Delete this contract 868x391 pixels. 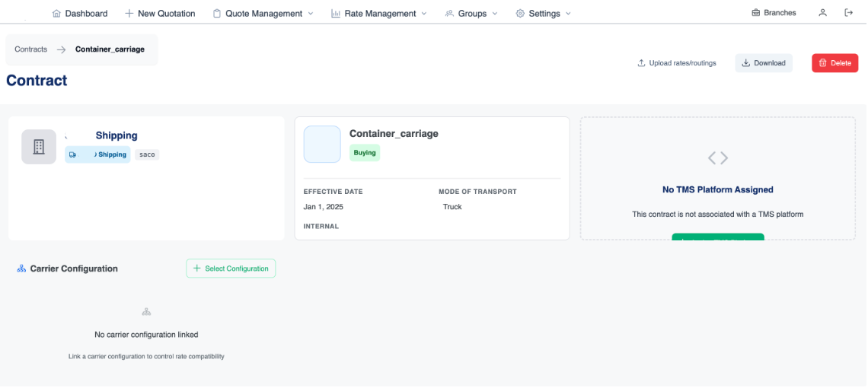[834, 63]
